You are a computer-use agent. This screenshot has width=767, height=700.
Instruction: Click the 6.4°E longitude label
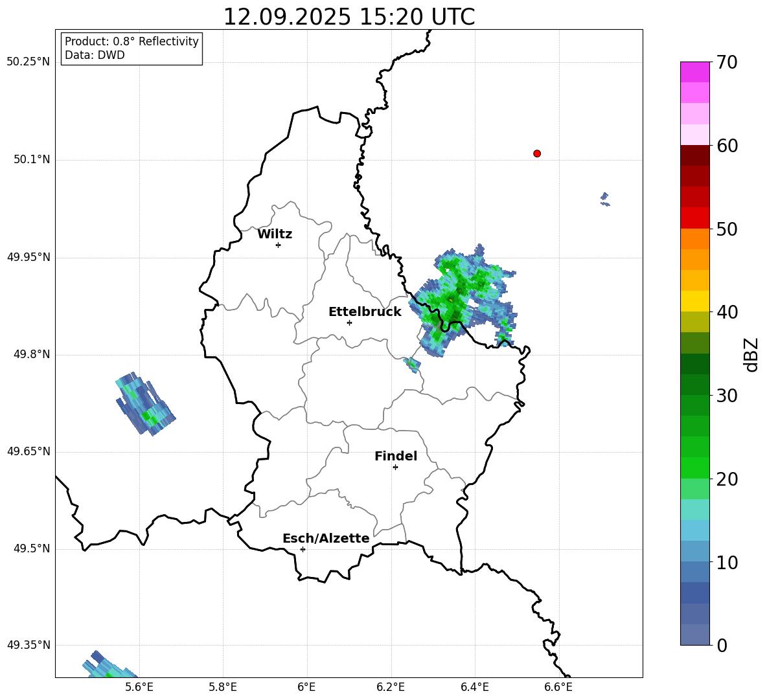(474, 687)
